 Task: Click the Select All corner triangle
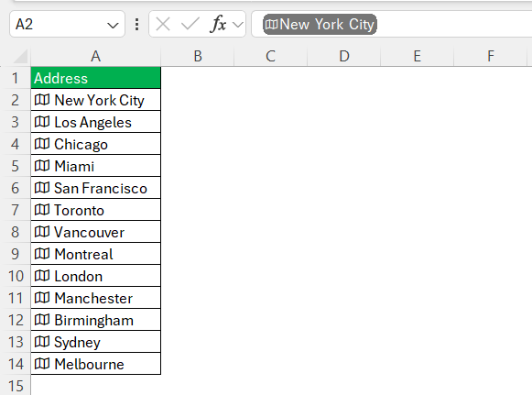(20, 57)
